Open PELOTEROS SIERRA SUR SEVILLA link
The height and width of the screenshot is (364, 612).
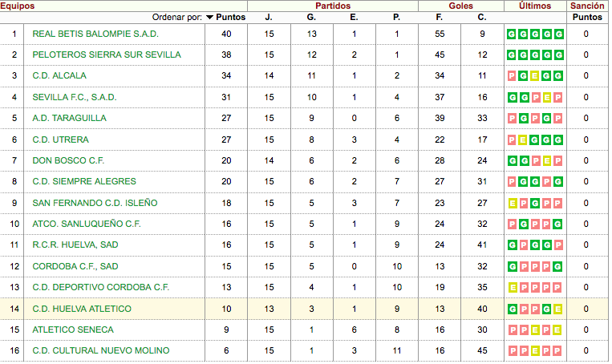point(107,55)
